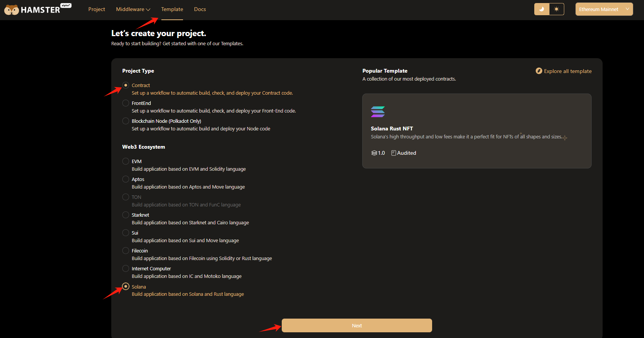Switch to light mode sun icon
644x338 pixels.
557,9
